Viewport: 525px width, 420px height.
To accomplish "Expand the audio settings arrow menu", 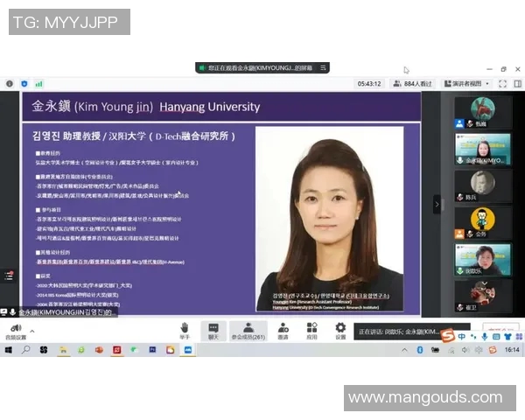I will 32,332.
